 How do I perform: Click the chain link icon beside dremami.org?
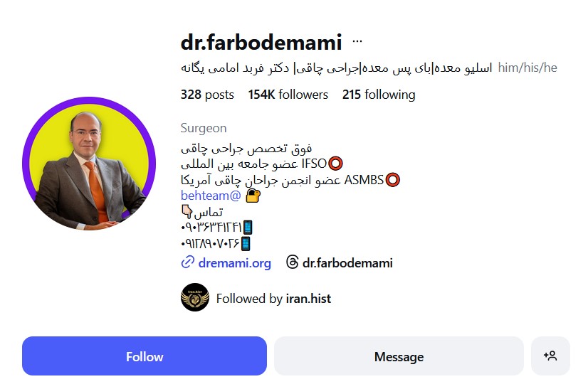[x=187, y=262]
